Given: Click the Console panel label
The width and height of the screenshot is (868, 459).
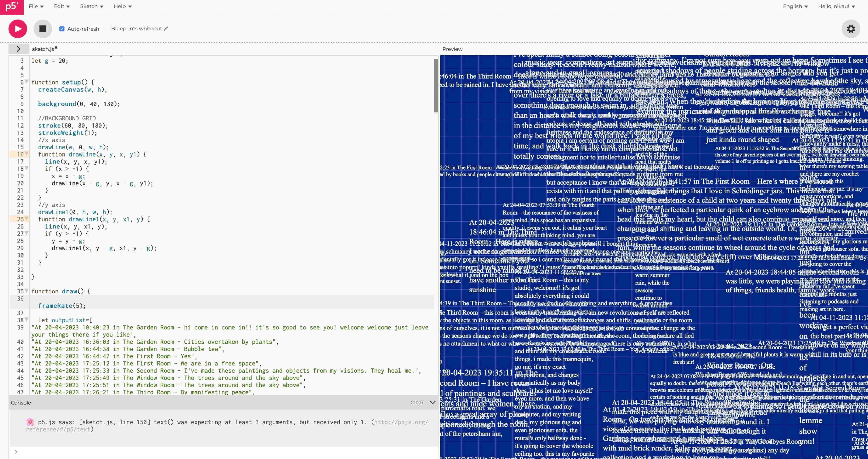Looking at the screenshot, I should pos(21,402).
